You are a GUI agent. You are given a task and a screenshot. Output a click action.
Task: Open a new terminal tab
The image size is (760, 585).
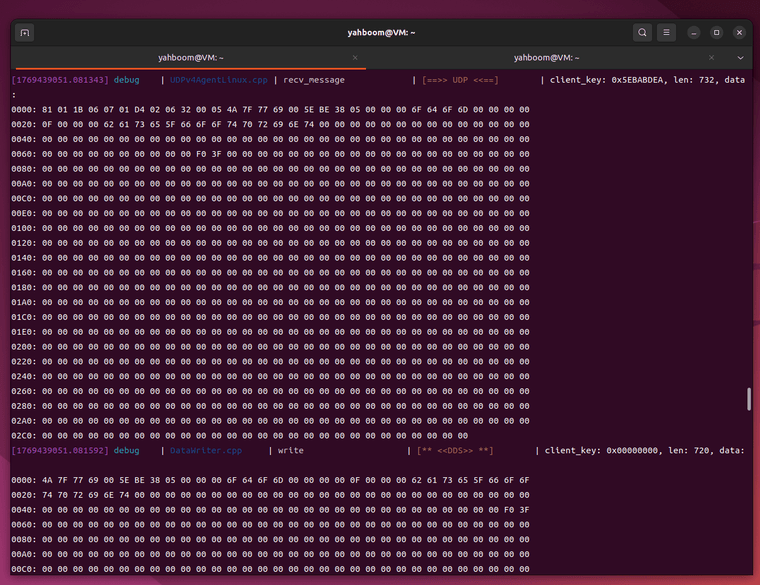(x=25, y=32)
